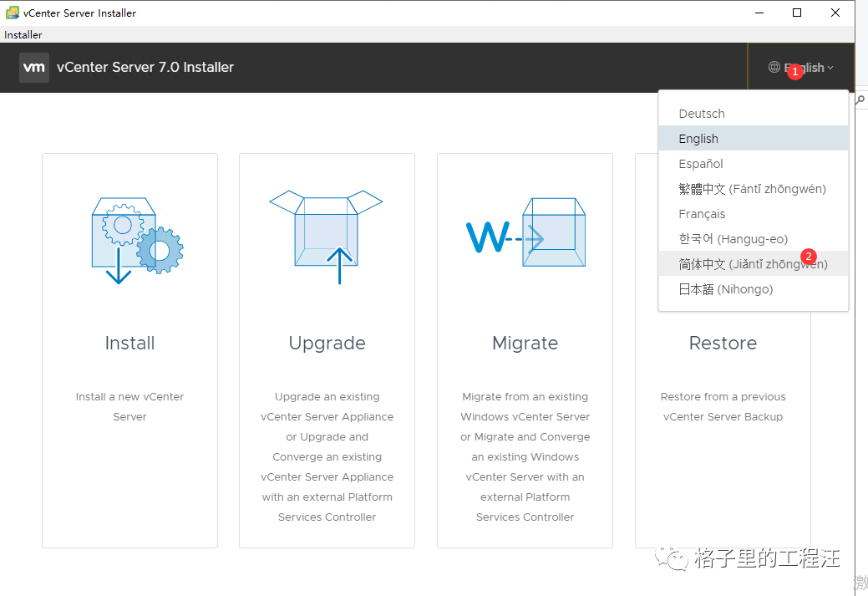
Task: Select Deutsch from the language list
Action: coord(754,114)
